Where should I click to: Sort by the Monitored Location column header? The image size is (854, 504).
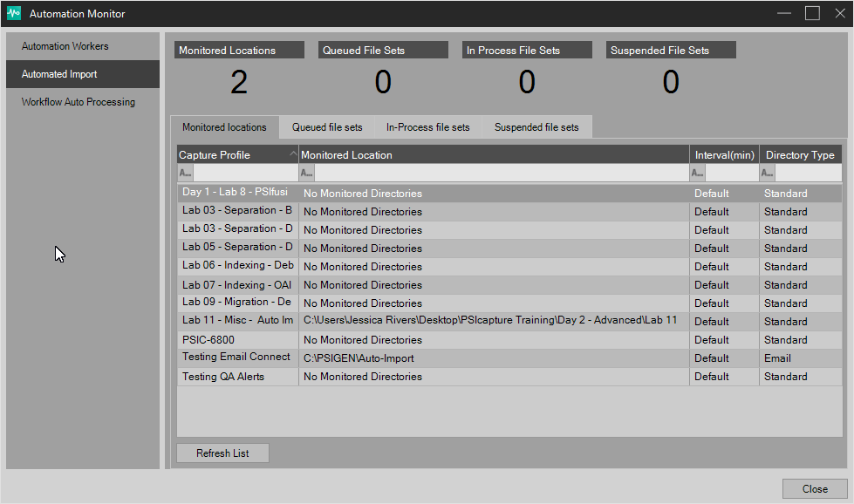click(x=494, y=154)
